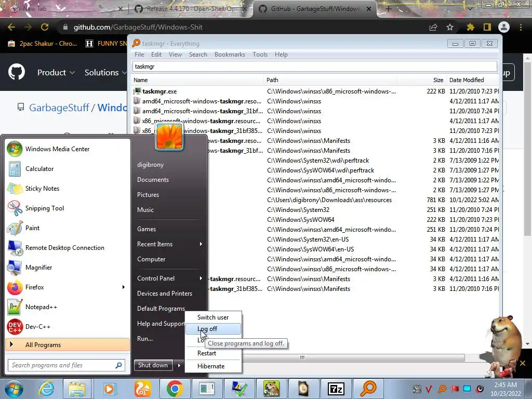Expand Recent Items submenu

pos(170,244)
